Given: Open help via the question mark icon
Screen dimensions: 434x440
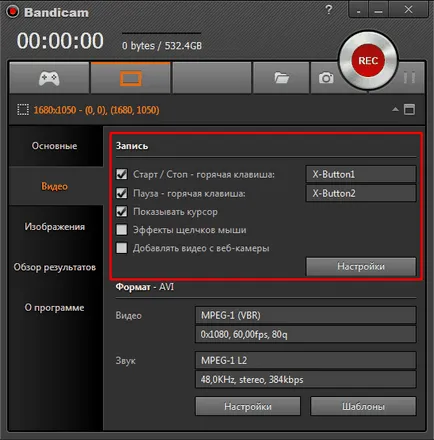Looking at the screenshot, I should pyautogui.click(x=329, y=10).
